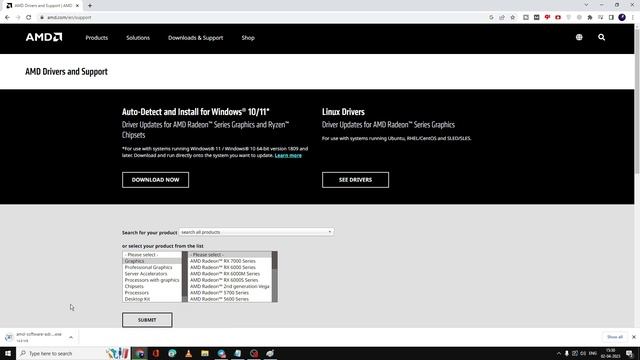Click the taskbar search box
The image size is (640, 360).
(73, 353)
